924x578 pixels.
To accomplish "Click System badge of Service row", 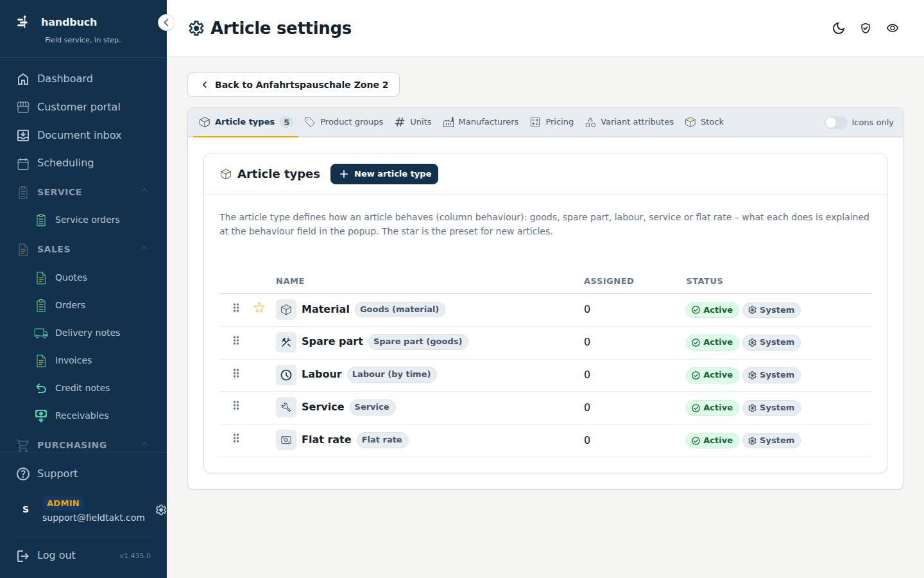I will tap(771, 408).
